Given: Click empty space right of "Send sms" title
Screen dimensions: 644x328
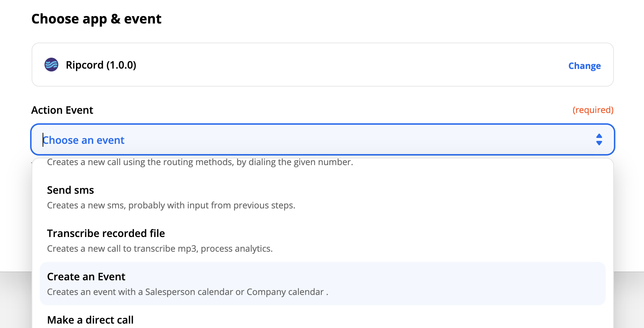Looking at the screenshot, I should tap(330, 190).
